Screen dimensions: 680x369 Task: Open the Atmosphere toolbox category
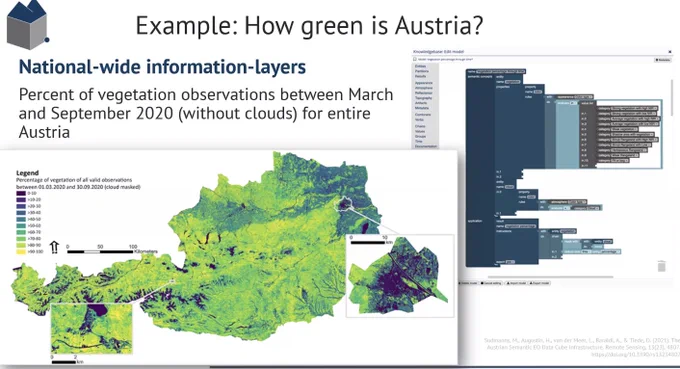424,88
